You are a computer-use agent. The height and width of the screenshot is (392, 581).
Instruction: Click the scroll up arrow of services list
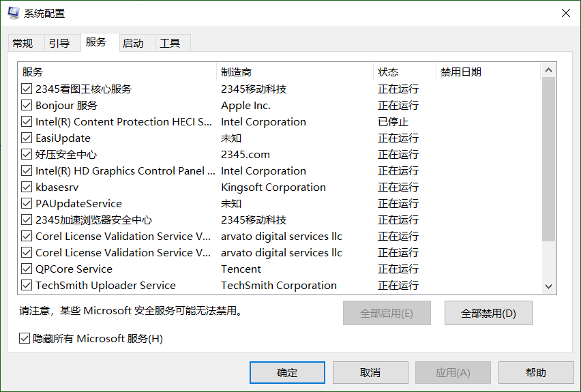point(549,70)
